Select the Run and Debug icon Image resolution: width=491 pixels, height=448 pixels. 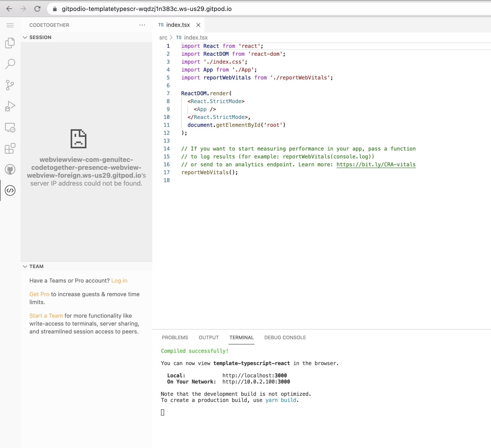[x=10, y=106]
